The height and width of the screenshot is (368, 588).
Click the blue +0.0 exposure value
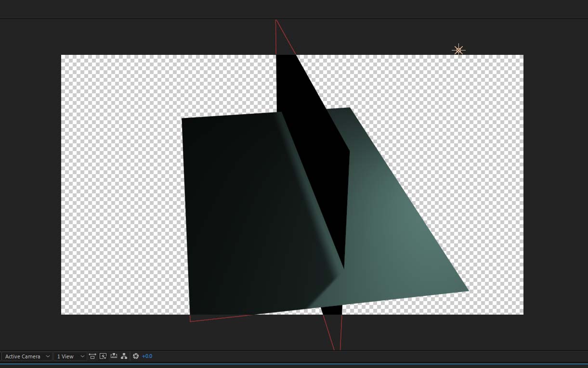[x=147, y=356]
